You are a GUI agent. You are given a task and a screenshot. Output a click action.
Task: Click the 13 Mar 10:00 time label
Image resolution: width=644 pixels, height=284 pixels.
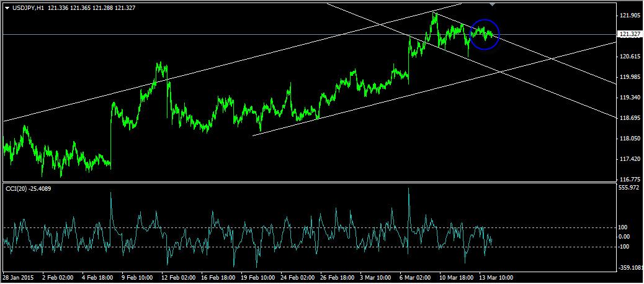click(496, 277)
